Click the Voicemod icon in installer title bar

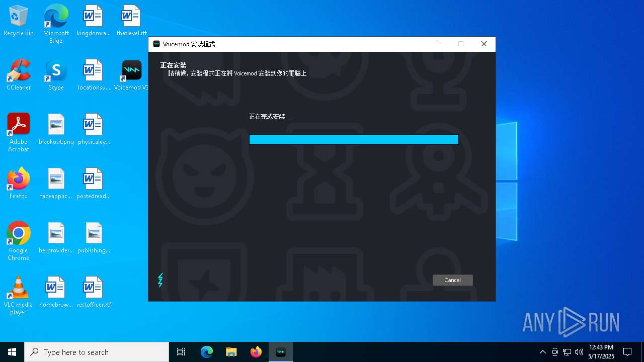(x=156, y=44)
